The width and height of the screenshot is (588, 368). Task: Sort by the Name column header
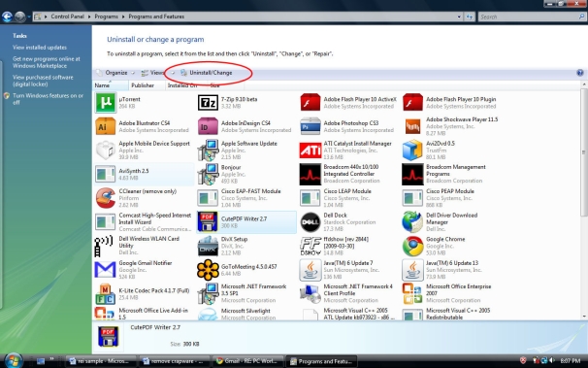(111, 85)
